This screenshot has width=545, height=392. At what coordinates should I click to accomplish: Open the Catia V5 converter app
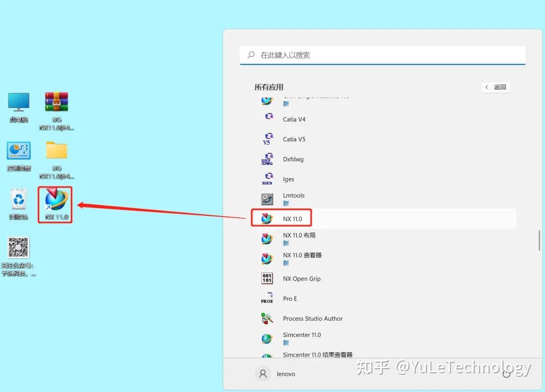(x=294, y=139)
